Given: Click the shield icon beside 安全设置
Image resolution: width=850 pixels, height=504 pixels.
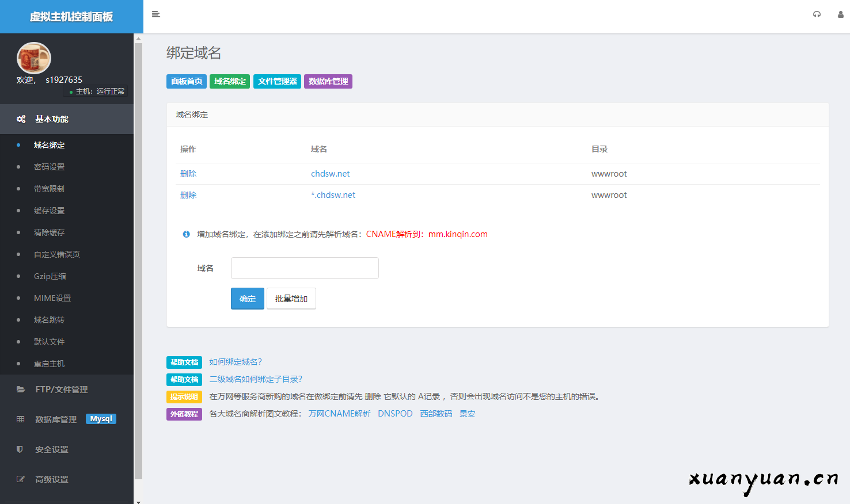Looking at the screenshot, I should [20, 449].
